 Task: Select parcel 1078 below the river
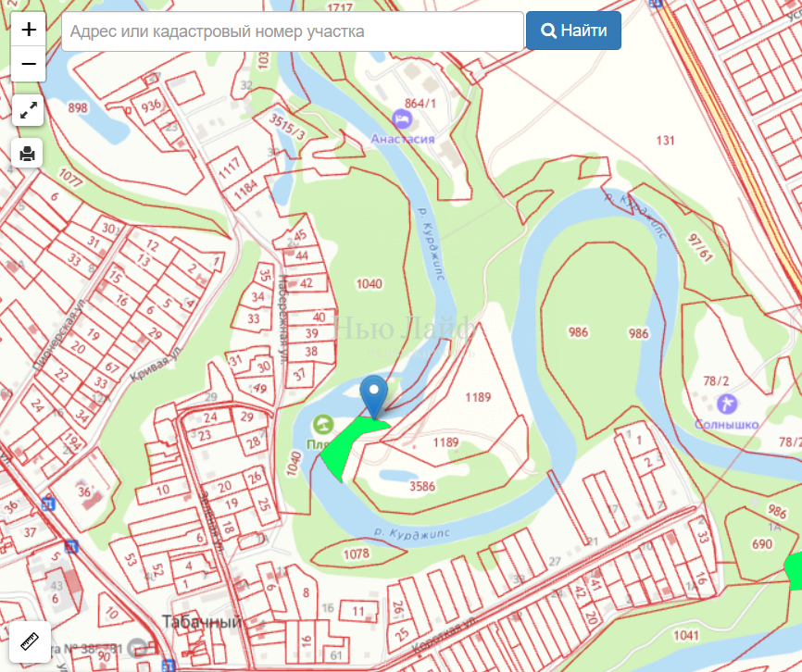tap(356, 554)
